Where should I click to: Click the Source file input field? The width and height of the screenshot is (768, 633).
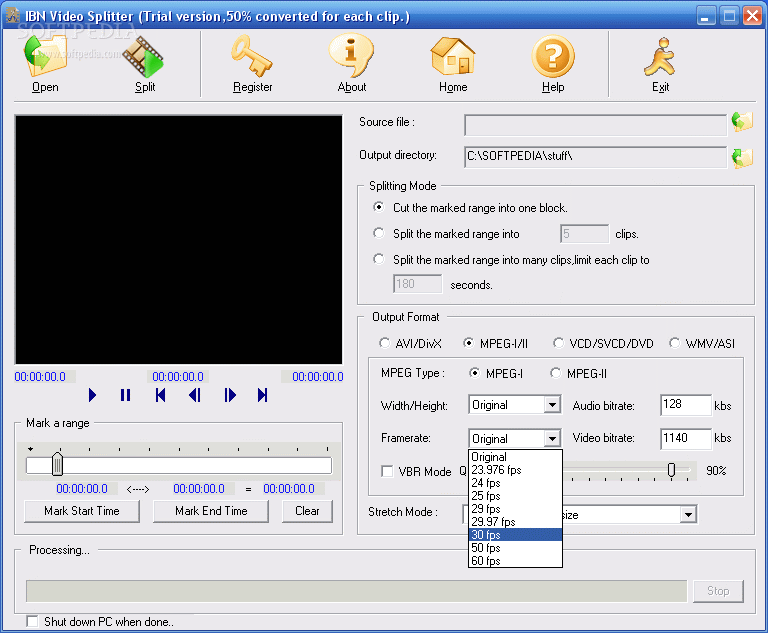(x=596, y=125)
